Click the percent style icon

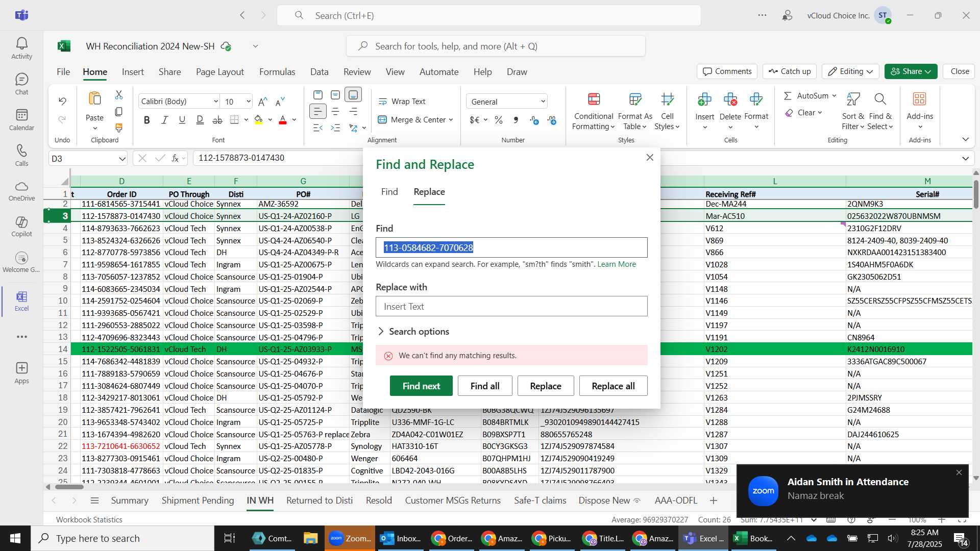pyautogui.click(x=499, y=120)
